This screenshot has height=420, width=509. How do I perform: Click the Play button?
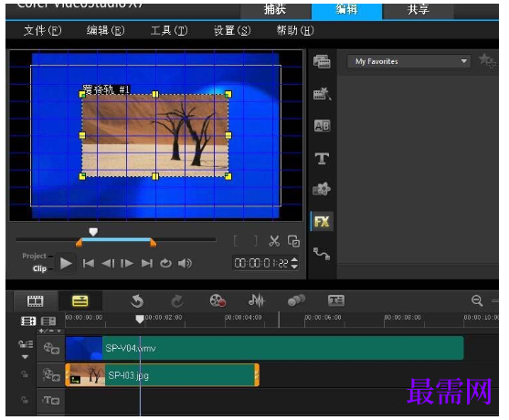66,263
